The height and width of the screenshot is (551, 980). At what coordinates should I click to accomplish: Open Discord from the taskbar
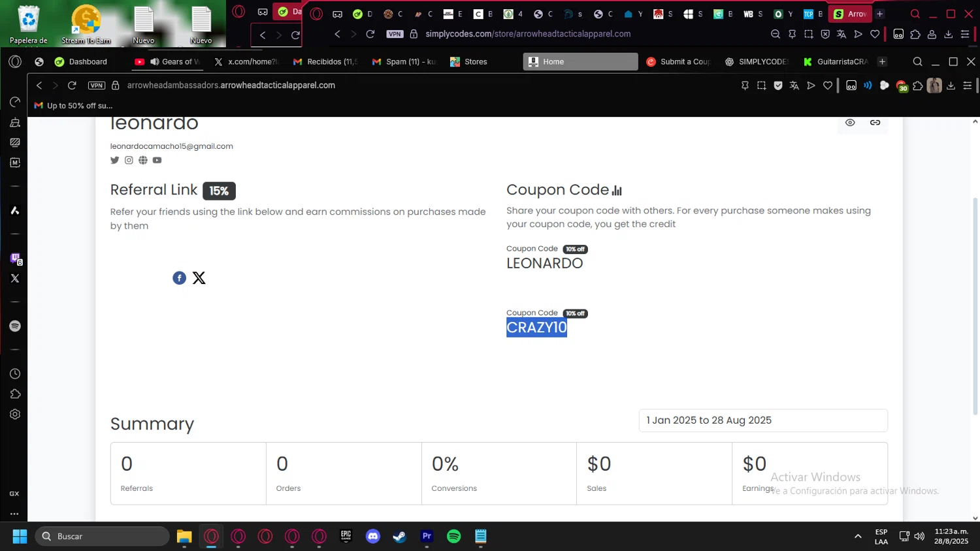pyautogui.click(x=373, y=537)
